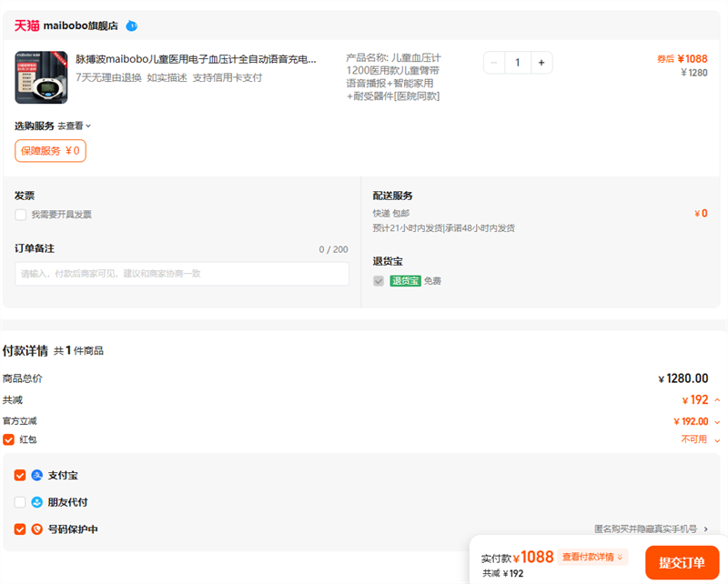Increase quantity with the plus button
728x584 pixels.
[x=541, y=63]
